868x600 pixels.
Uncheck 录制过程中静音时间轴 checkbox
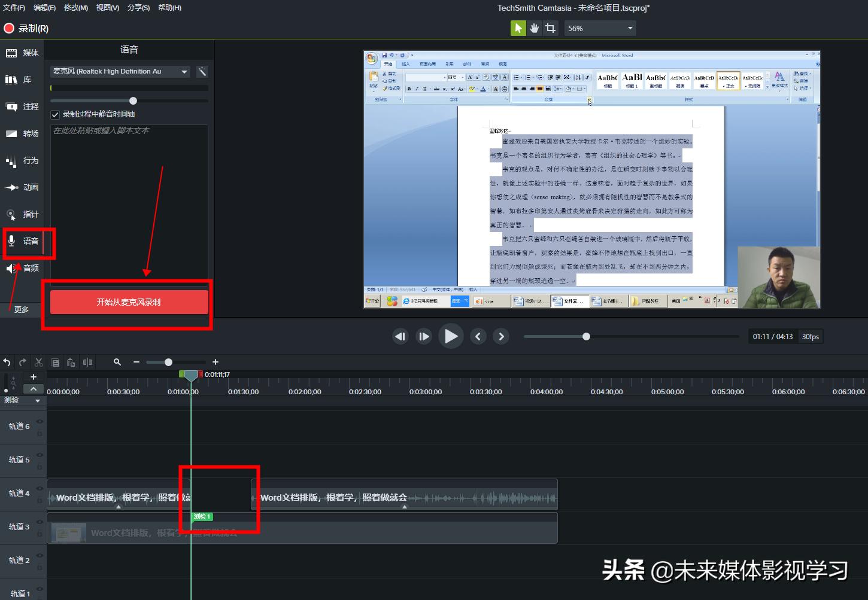(55, 114)
